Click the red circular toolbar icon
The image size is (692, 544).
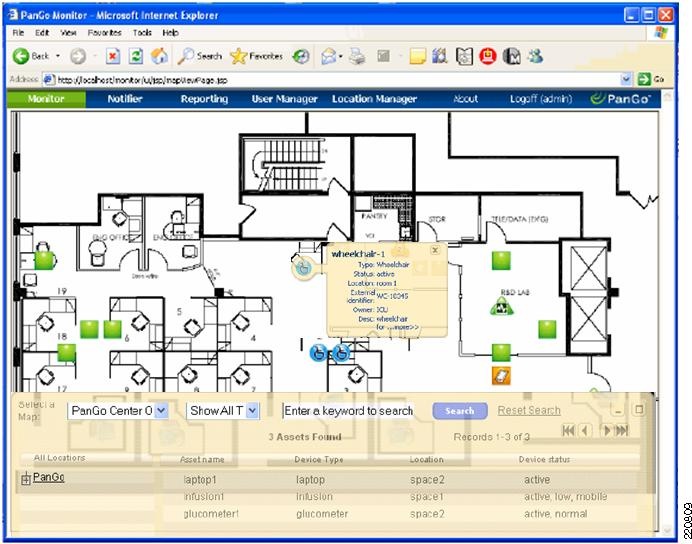pyautogui.click(x=488, y=56)
